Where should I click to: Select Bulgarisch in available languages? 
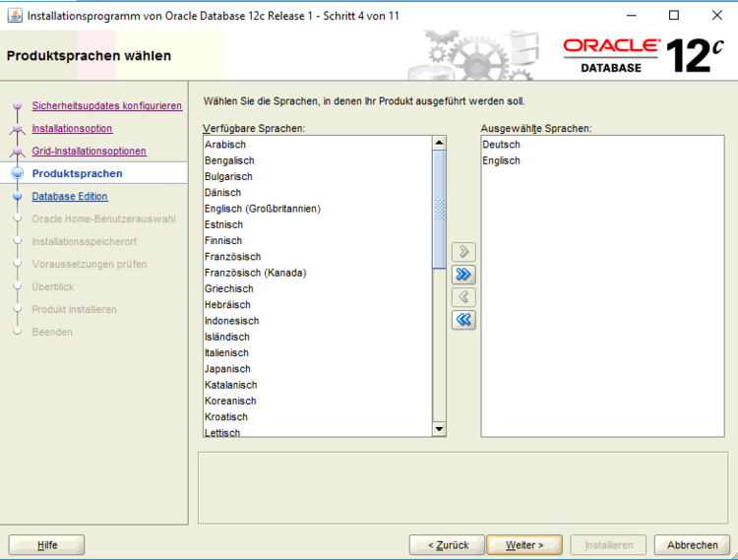click(x=318, y=176)
